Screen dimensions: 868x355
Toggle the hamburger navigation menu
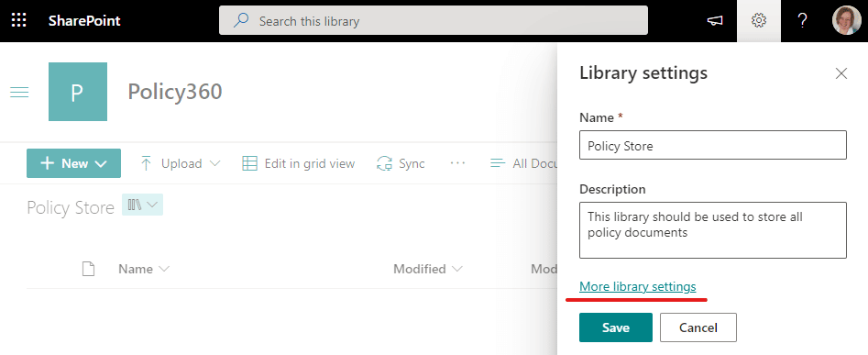click(19, 92)
